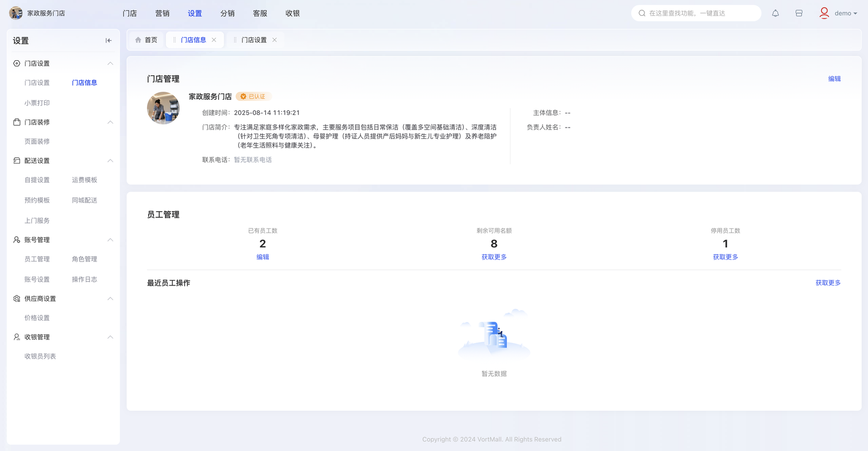
Task: Open the store icon in top bar
Action: point(799,14)
